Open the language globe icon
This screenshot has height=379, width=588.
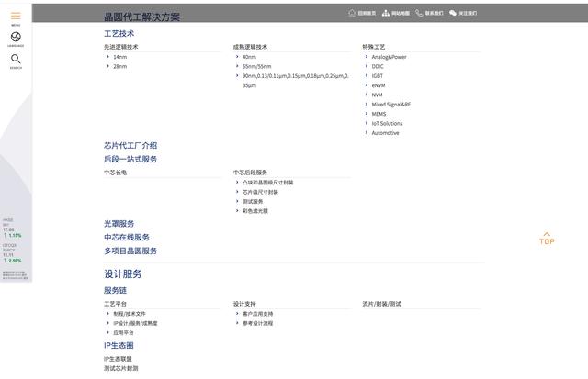[16, 37]
